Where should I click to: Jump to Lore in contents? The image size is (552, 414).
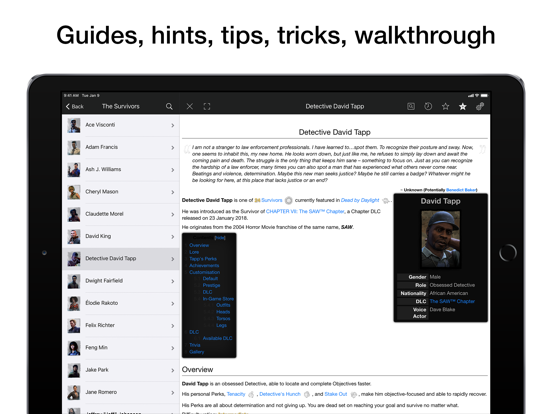(194, 252)
